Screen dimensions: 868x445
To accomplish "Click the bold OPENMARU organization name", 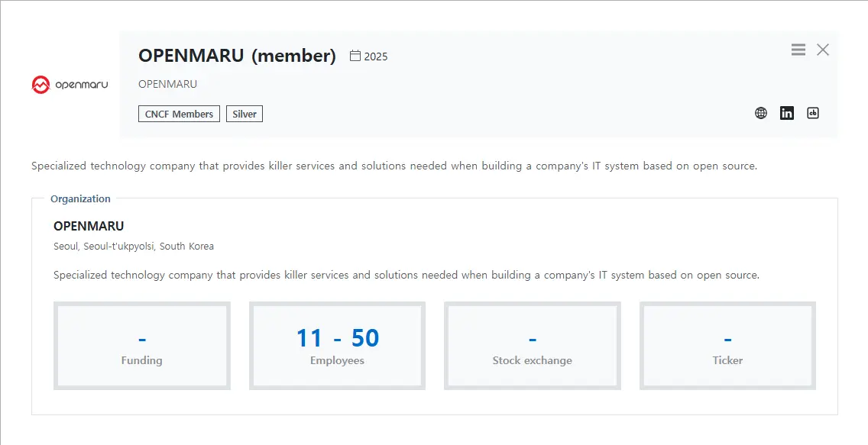I will tap(89, 226).
